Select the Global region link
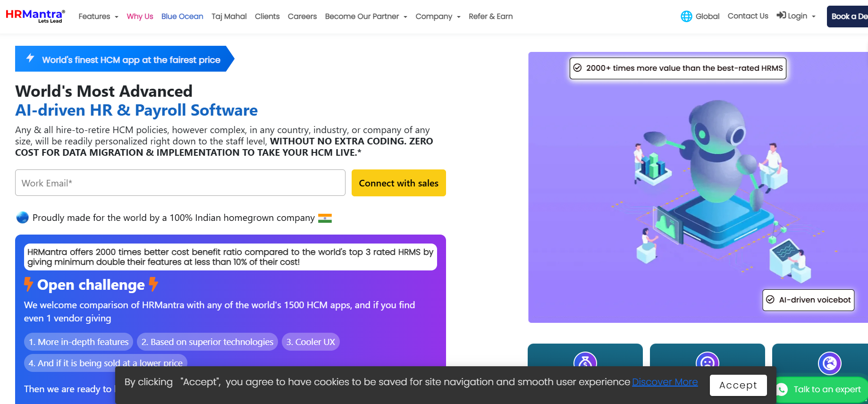 700,16
